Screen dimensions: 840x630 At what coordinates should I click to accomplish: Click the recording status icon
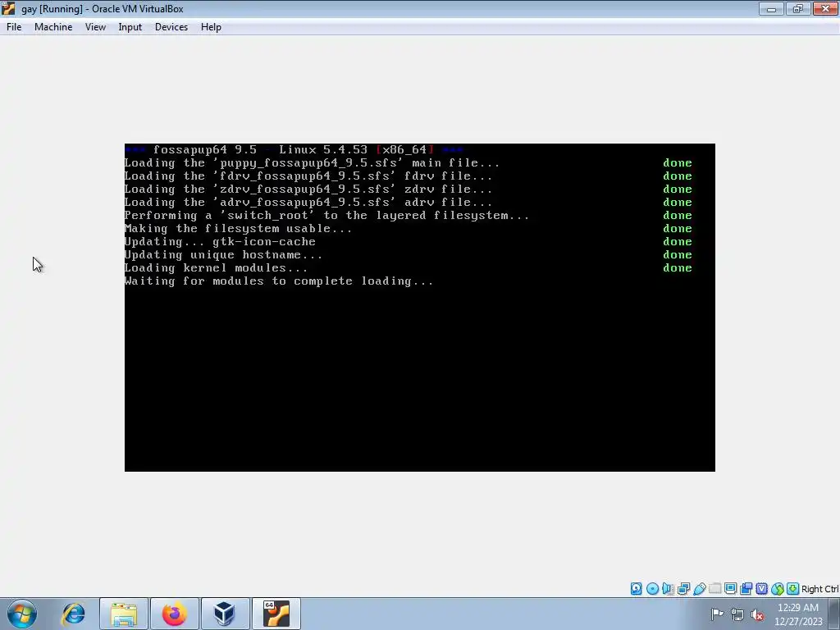(746, 589)
